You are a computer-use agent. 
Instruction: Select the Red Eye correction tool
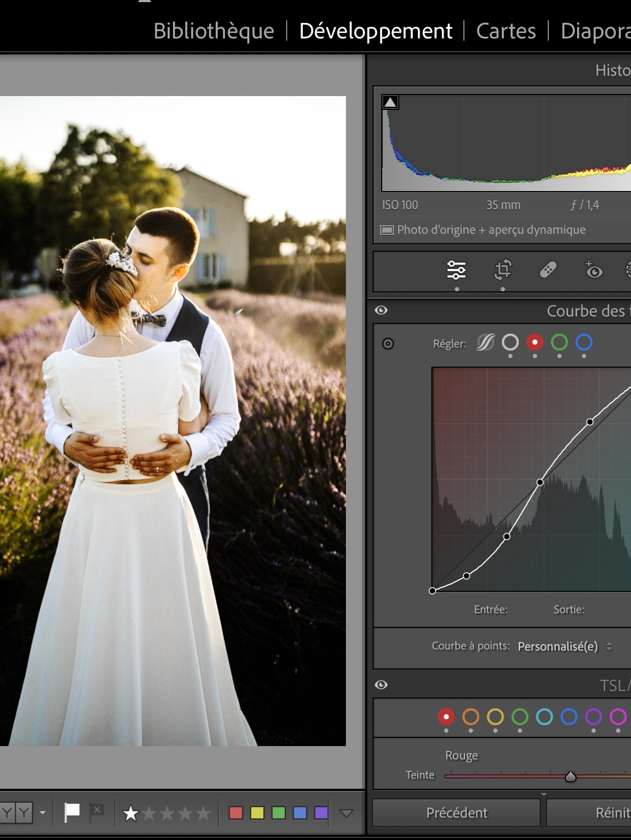click(x=593, y=270)
